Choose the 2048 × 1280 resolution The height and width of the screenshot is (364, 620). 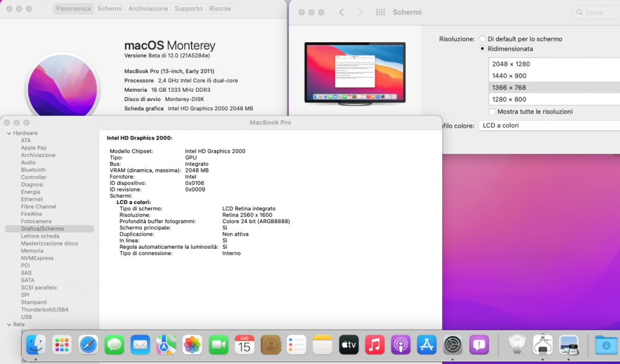[x=554, y=64]
